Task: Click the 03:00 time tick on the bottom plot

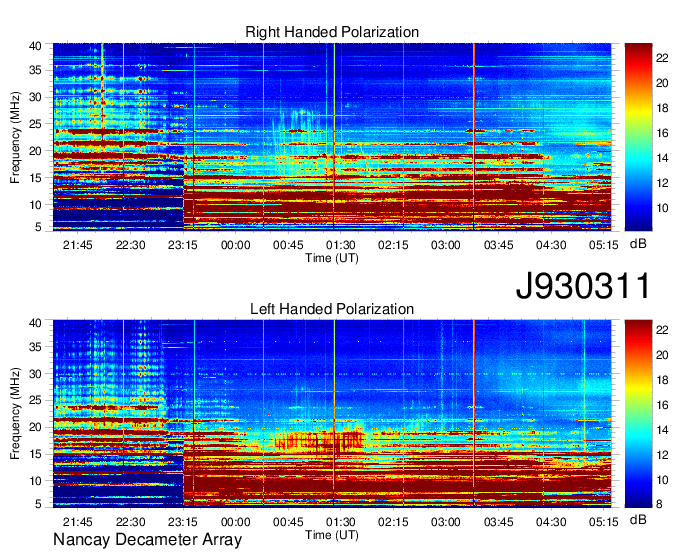Action: pyautogui.click(x=445, y=522)
